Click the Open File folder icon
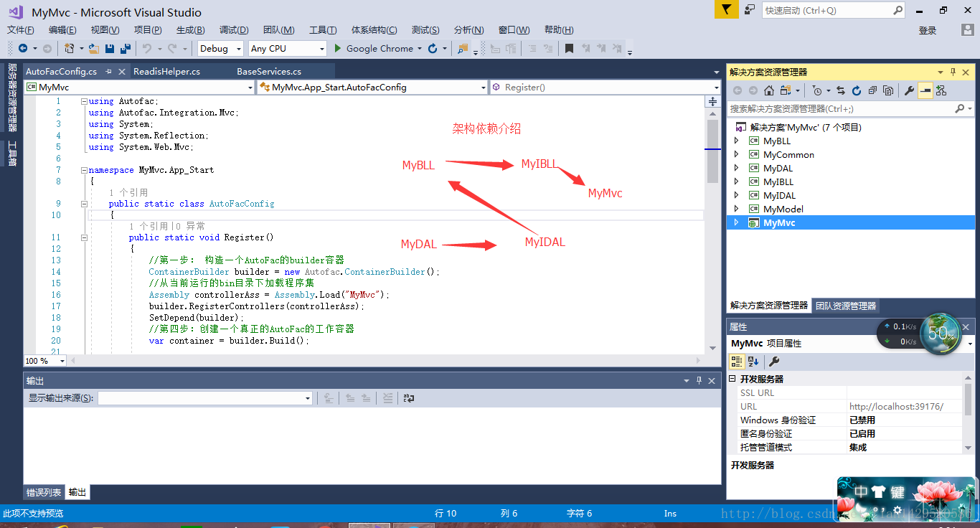The height and width of the screenshot is (528, 980). click(x=93, y=49)
